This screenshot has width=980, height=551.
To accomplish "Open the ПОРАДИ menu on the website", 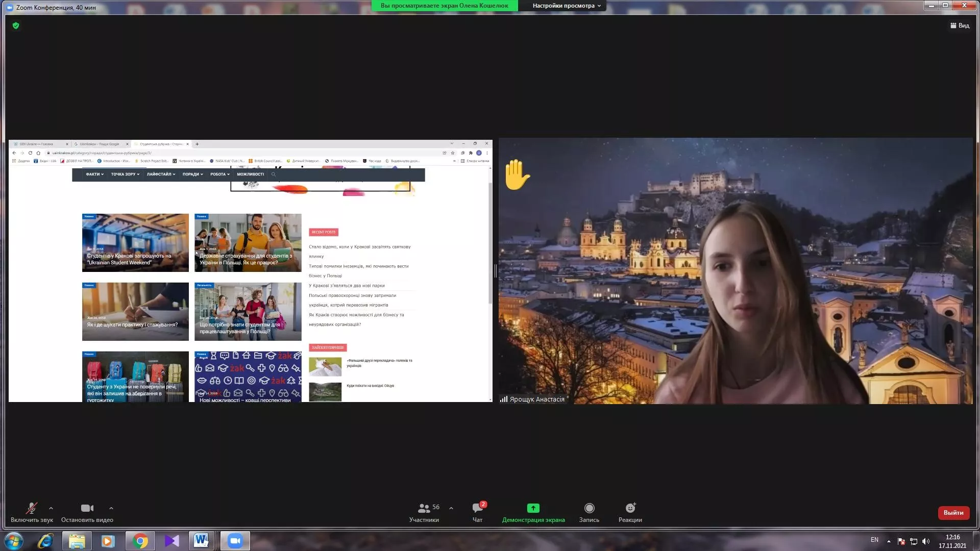I will pos(192,174).
